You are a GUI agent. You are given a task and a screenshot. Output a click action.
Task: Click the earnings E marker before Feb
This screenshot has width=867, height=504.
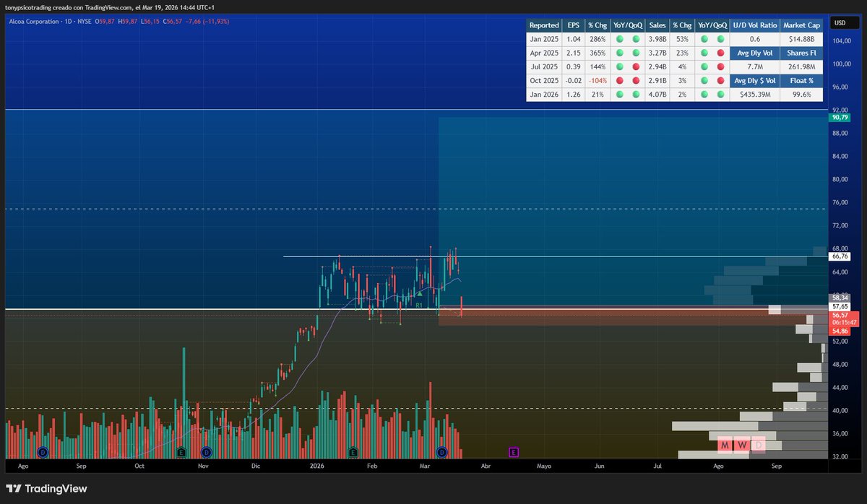352,452
